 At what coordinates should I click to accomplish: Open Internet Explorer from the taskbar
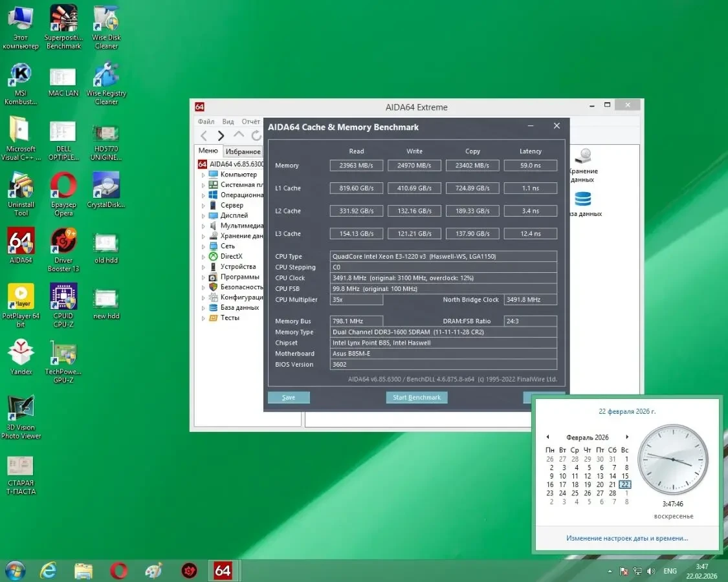[x=49, y=571]
